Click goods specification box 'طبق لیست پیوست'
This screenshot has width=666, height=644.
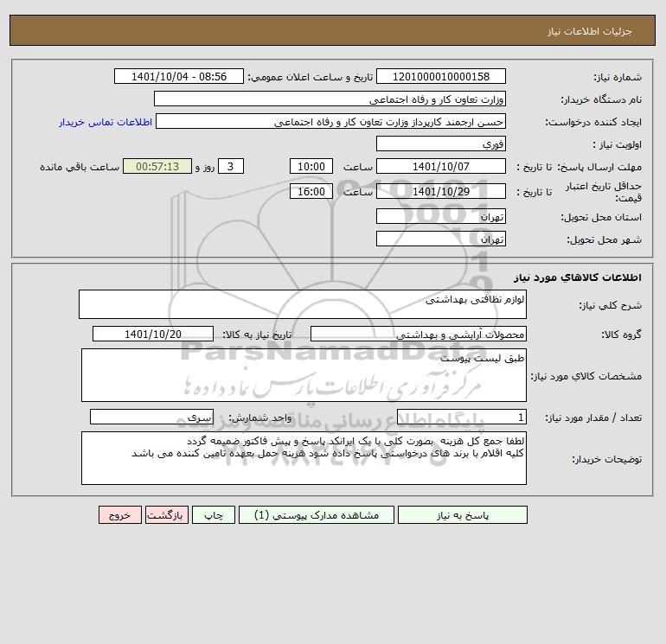[304, 375]
